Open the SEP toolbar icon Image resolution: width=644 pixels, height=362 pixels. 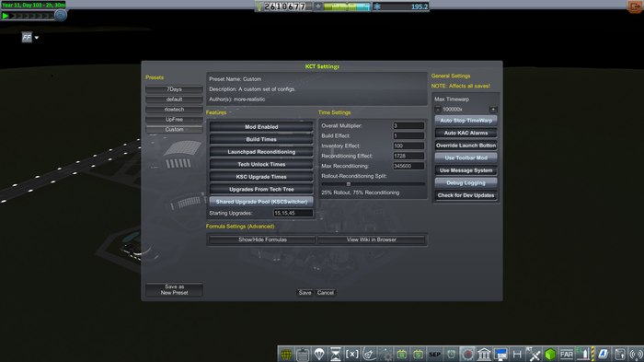434,354
